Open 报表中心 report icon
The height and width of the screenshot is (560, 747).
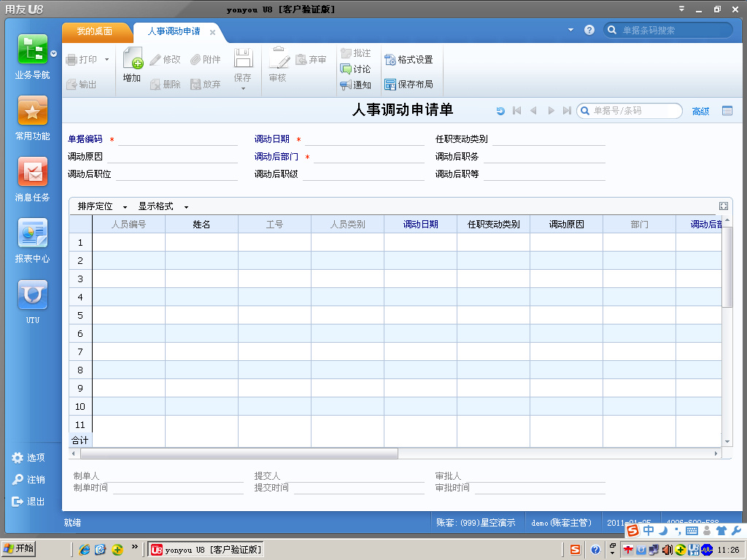click(32, 233)
